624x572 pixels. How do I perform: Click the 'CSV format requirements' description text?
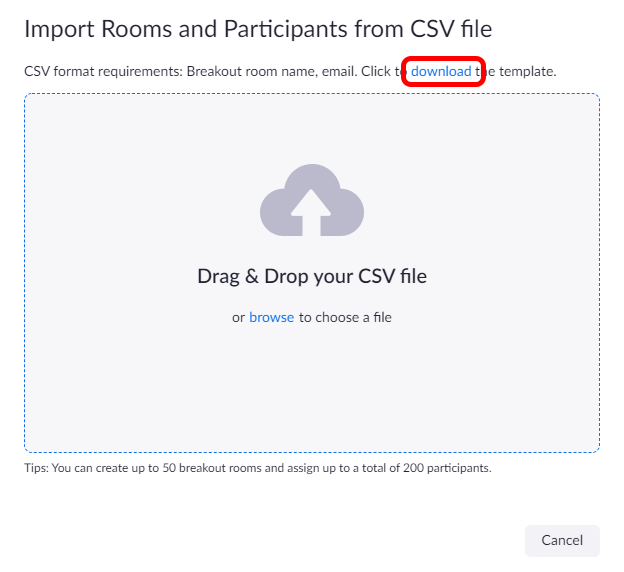tap(100, 72)
